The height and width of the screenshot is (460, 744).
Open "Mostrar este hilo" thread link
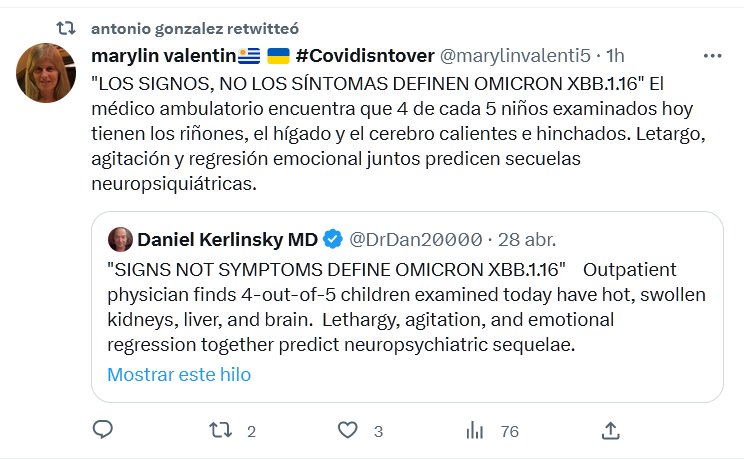pyautogui.click(x=179, y=375)
